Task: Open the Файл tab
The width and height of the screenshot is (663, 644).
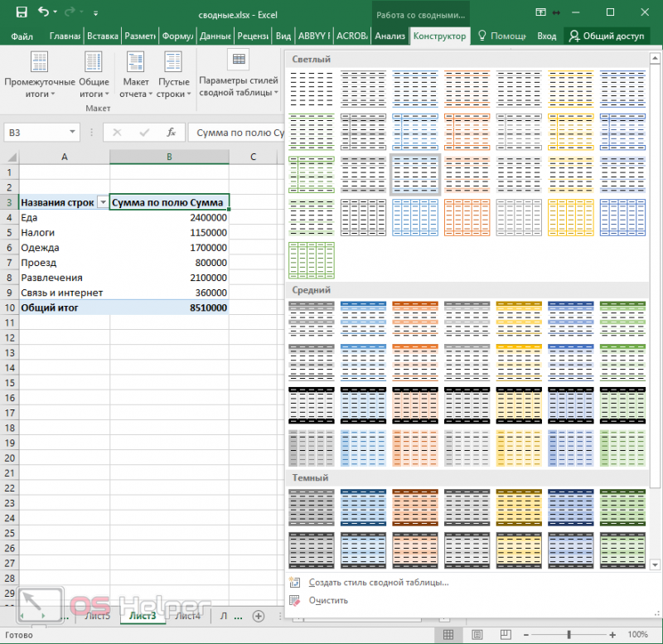Action: click(22, 36)
